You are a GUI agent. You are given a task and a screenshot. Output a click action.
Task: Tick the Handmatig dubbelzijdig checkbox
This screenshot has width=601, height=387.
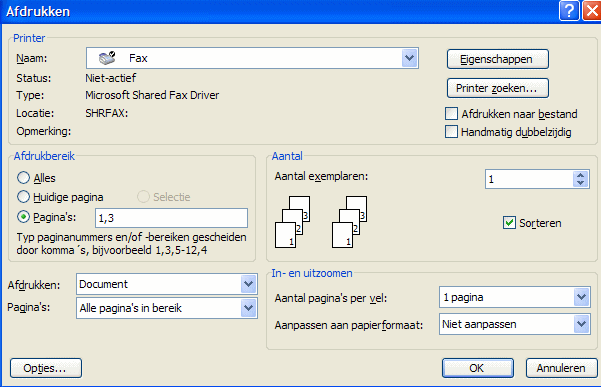pos(451,132)
